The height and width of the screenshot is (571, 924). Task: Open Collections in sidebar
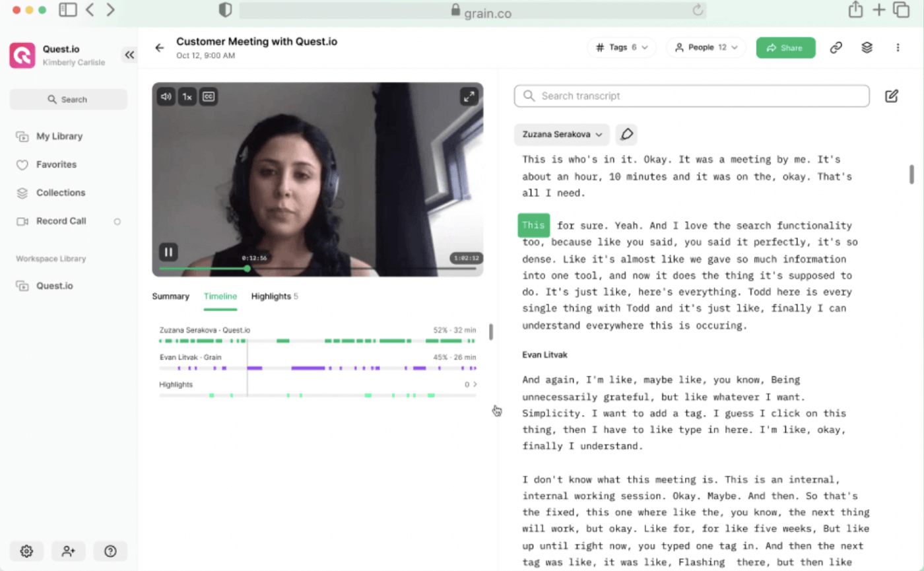[x=61, y=193]
